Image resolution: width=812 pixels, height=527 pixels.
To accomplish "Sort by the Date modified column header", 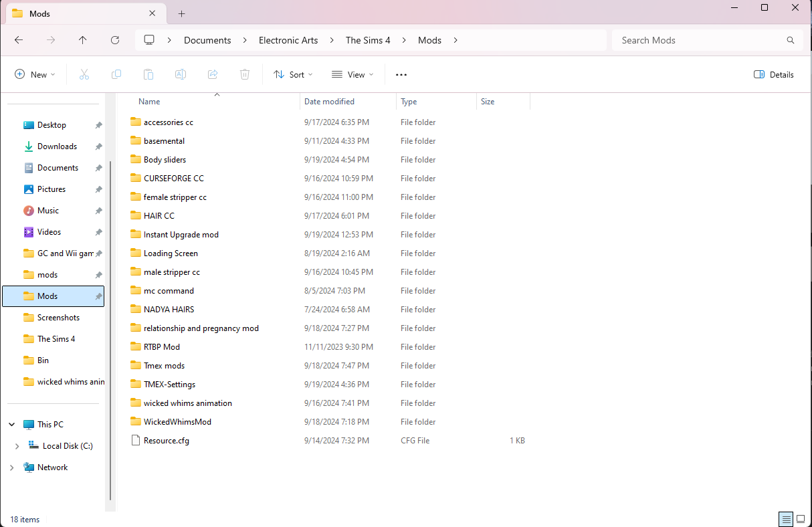I will (329, 102).
